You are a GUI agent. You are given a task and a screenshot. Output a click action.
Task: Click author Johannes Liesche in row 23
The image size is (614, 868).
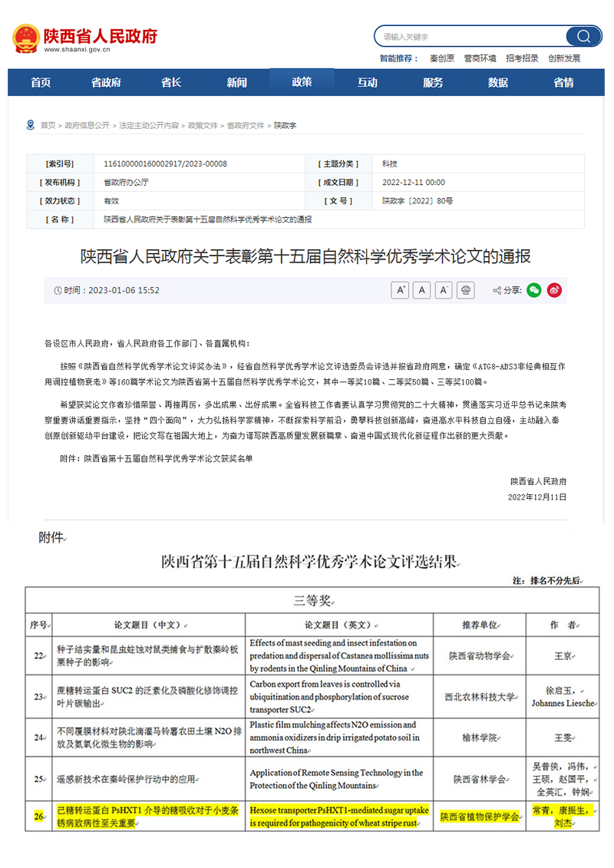tap(563, 704)
